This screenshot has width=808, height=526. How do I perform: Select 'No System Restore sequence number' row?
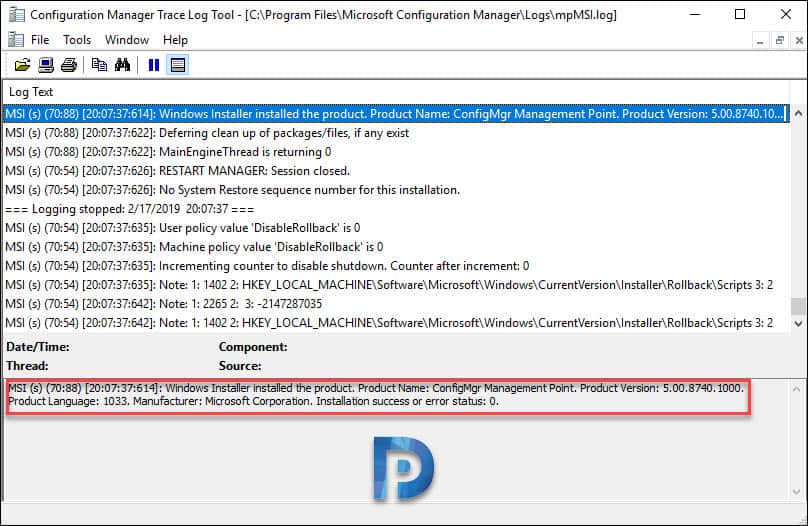(397, 190)
